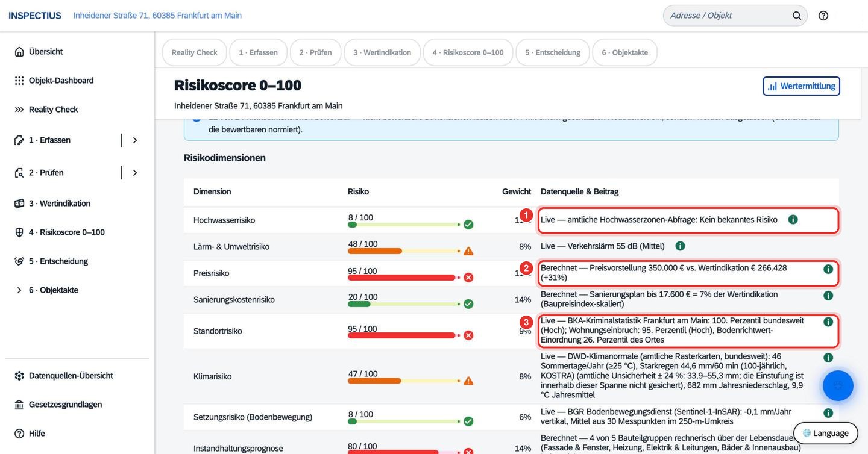Click the Wertermittlung button
868x454 pixels.
pos(801,86)
